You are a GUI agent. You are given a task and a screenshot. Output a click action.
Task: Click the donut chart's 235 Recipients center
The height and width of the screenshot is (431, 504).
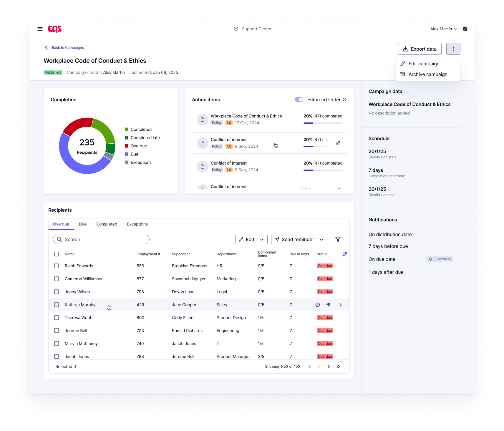[x=87, y=146]
